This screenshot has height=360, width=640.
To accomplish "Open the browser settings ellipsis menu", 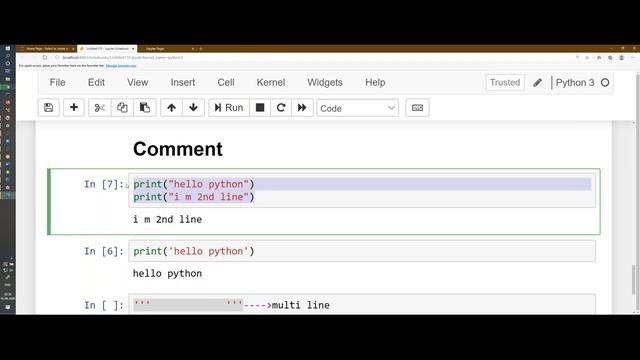I will click(633, 58).
